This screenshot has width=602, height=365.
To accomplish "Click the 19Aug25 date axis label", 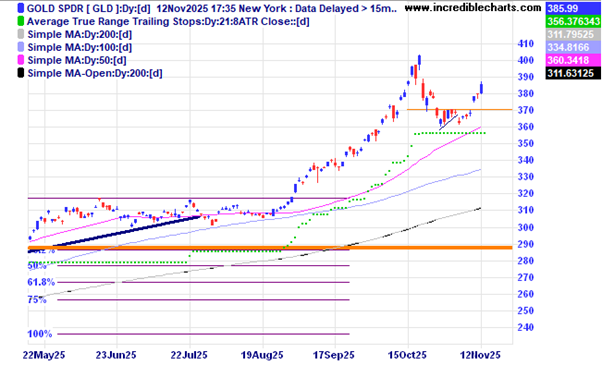I will [x=262, y=355].
